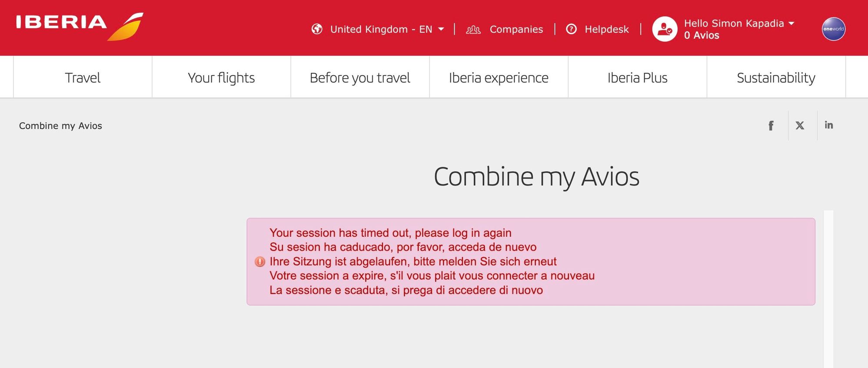
Task: Click the Helpdesk question mark icon
Action: (571, 29)
